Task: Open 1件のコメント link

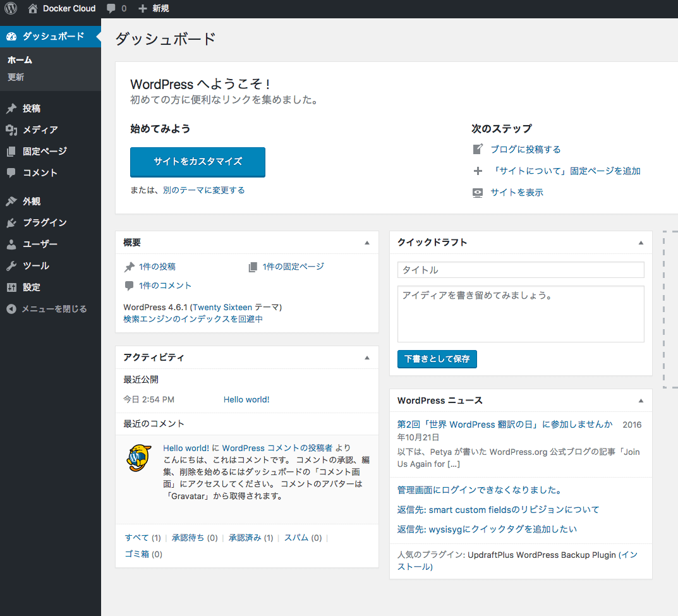Action: (165, 286)
